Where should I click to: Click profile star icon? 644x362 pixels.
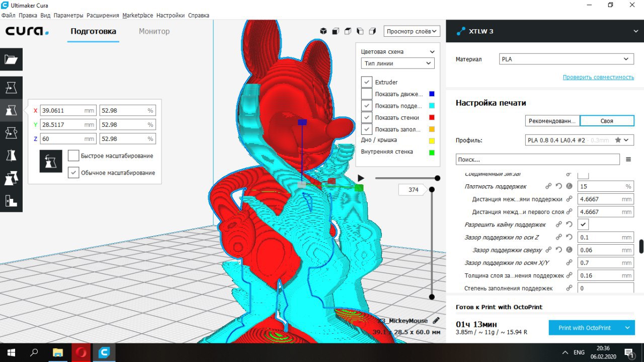point(618,140)
